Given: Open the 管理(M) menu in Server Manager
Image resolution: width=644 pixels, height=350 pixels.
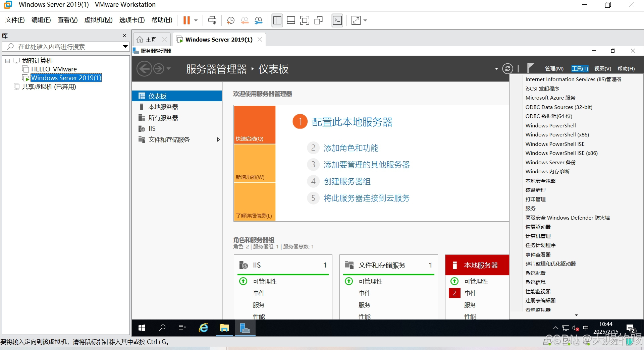Looking at the screenshot, I should pyautogui.click(x=554, y=69).
